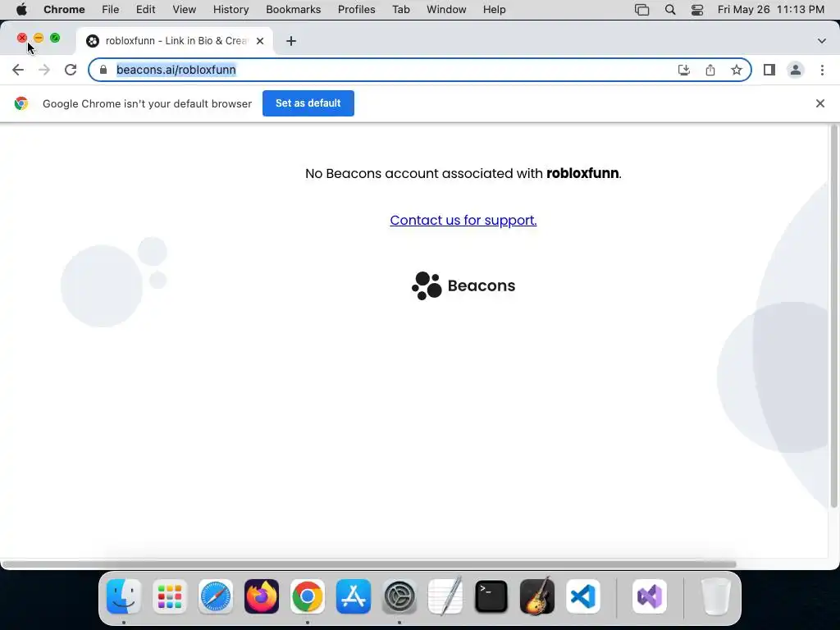
Task: Open the Trash in the Dock
Action: coord(715,596)
